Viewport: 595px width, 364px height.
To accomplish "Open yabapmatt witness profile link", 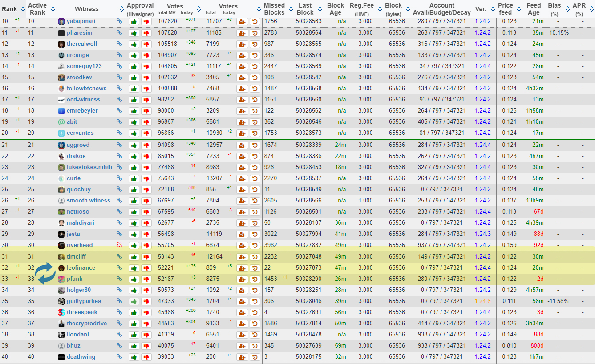I will pyautogui.click(x=81, y=22).
